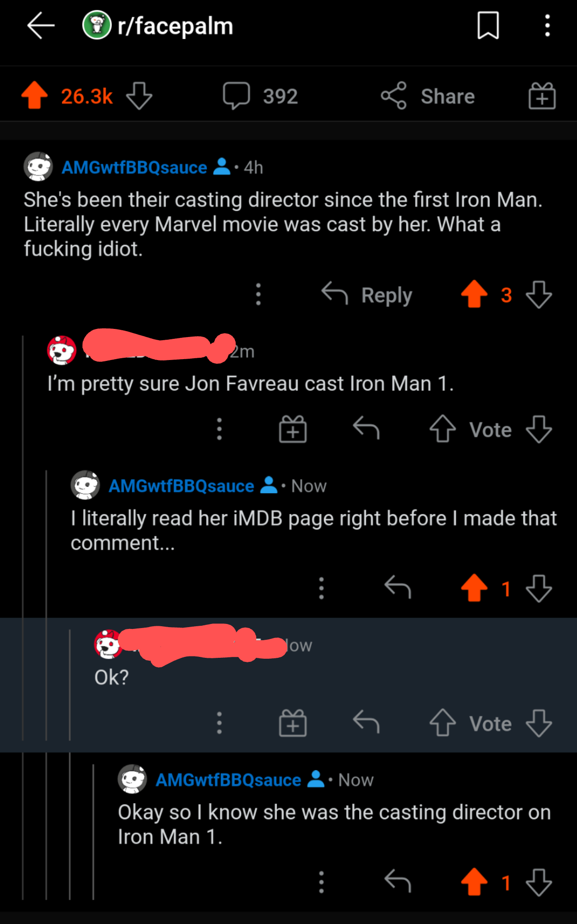Downvote the comment with 3 points
The height and width of the screenshot is (924, 577).
(539, 295)
